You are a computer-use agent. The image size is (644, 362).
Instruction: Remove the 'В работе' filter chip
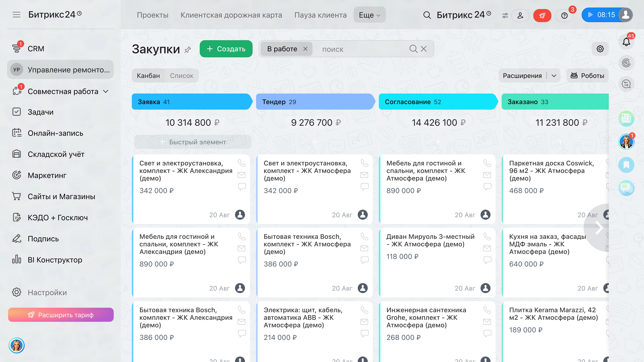305,49
